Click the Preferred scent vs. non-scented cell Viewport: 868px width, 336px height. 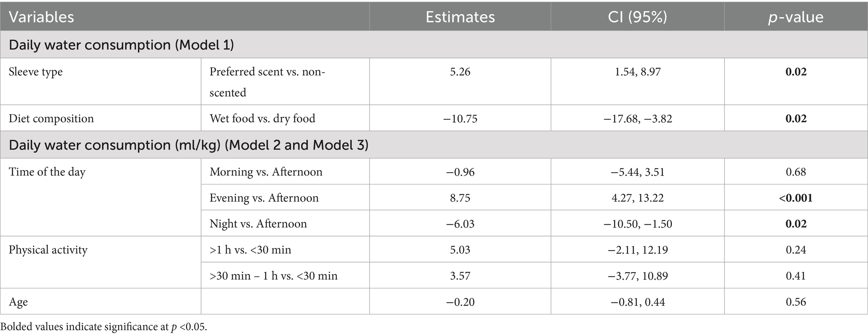click(267, 81)
